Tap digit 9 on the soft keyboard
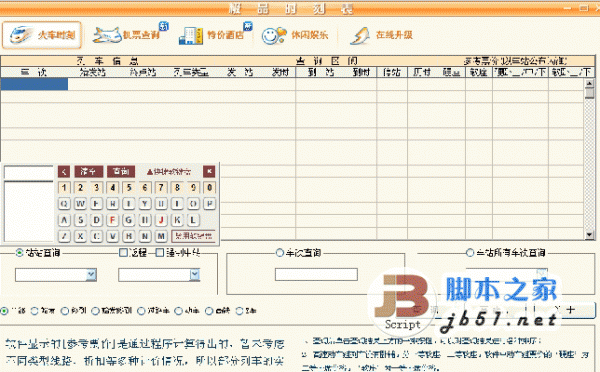The width and height of the screenshot is (600, 372). point(193,188)
